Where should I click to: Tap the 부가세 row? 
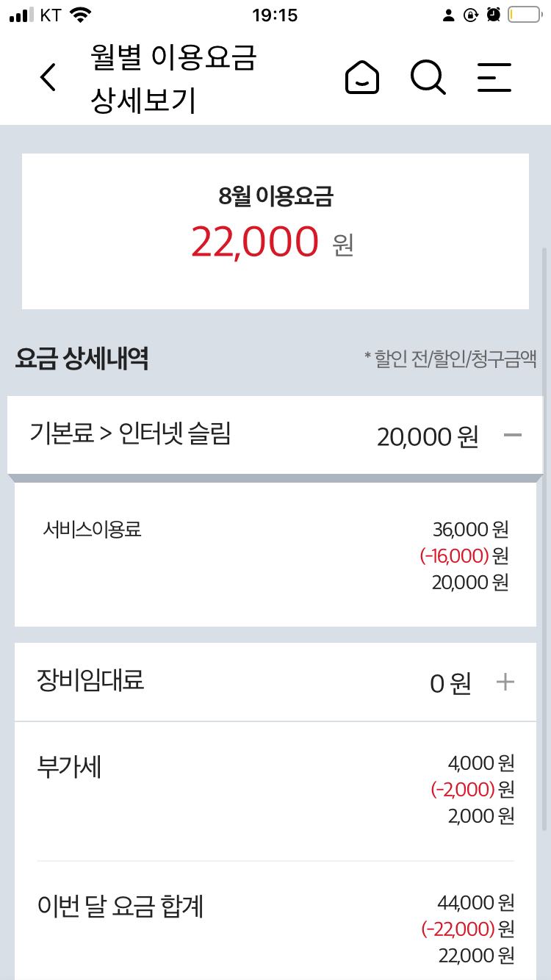[275, 790]
